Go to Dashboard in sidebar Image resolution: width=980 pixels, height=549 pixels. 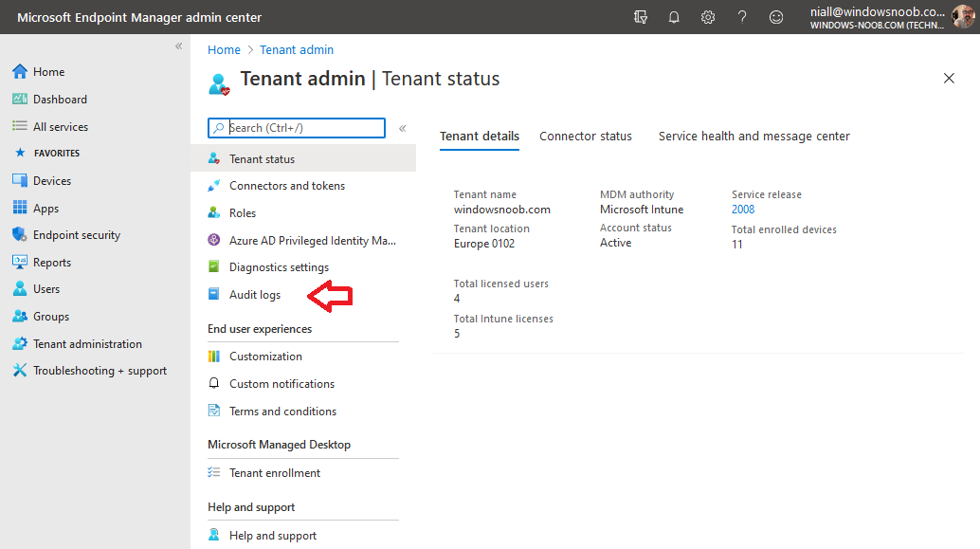(60, 99)
